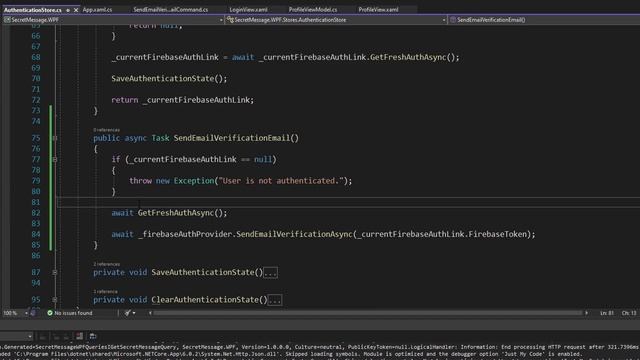Click the horizontal scrollbar right arrow

tap(587, 313)
